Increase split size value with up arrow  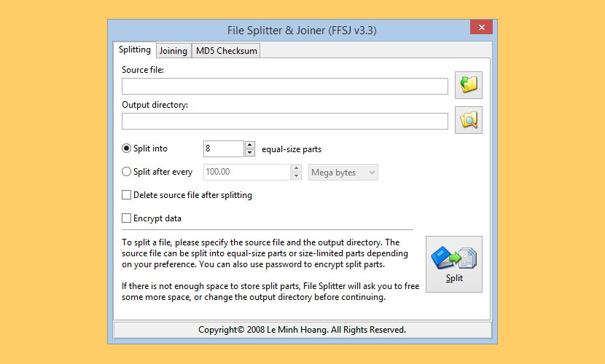pyautogui.click(x=297, y=168)
